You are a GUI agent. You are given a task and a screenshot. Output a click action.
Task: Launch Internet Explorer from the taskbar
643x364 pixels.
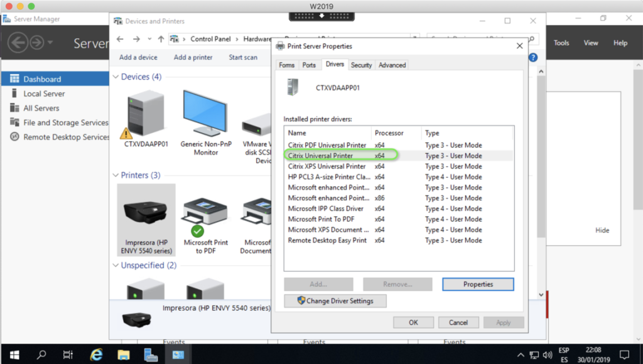click(95, 354)
